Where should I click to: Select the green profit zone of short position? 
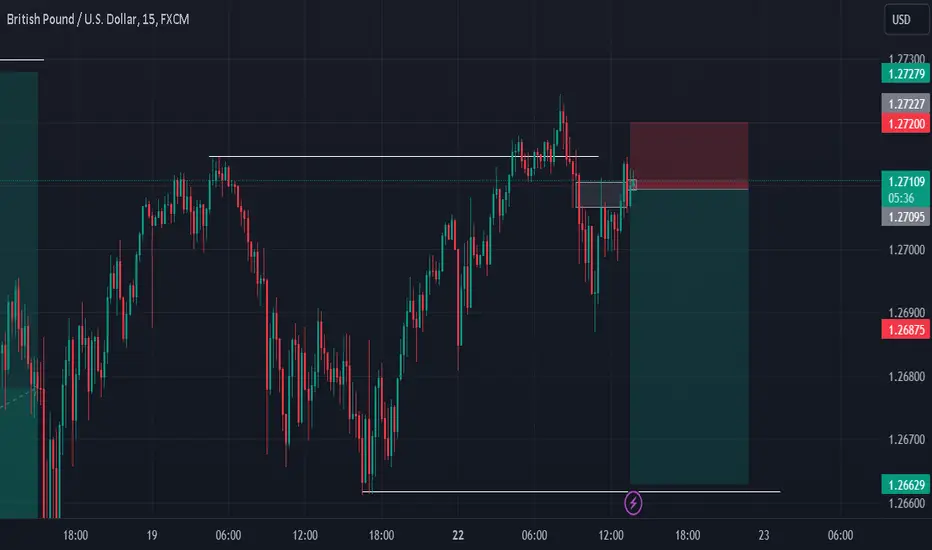(x=689, y=337)
